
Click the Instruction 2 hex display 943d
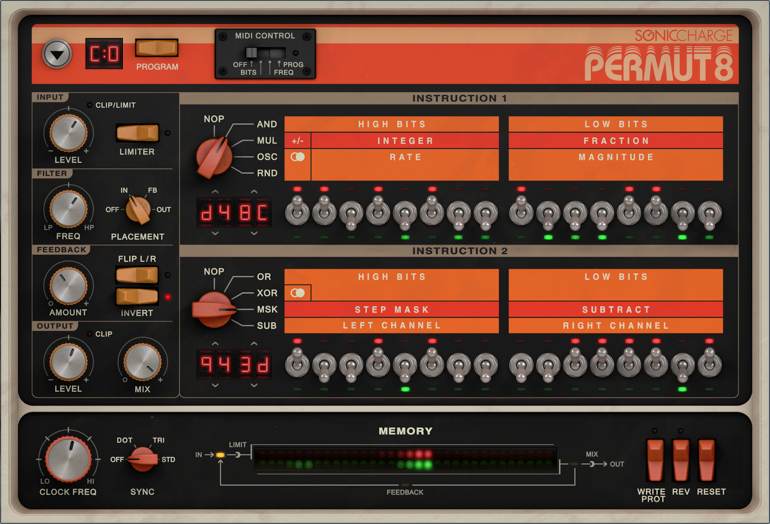pos(234,364)
